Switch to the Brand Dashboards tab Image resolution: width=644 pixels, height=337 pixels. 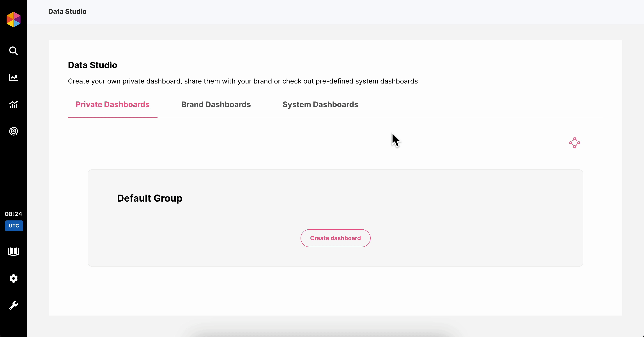216,105
